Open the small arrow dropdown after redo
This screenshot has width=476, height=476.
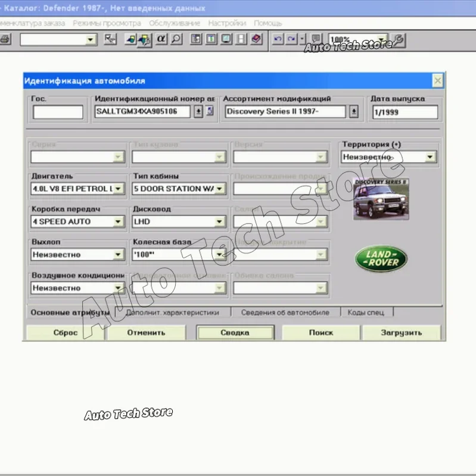click(302, 39)
